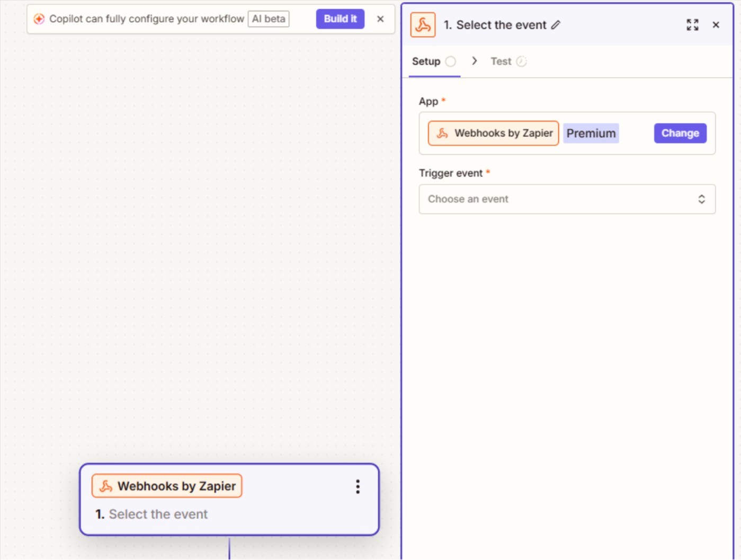Click the Trigger event field label
The height and width of the screenshot is (560, 741).
pos(451,173)
